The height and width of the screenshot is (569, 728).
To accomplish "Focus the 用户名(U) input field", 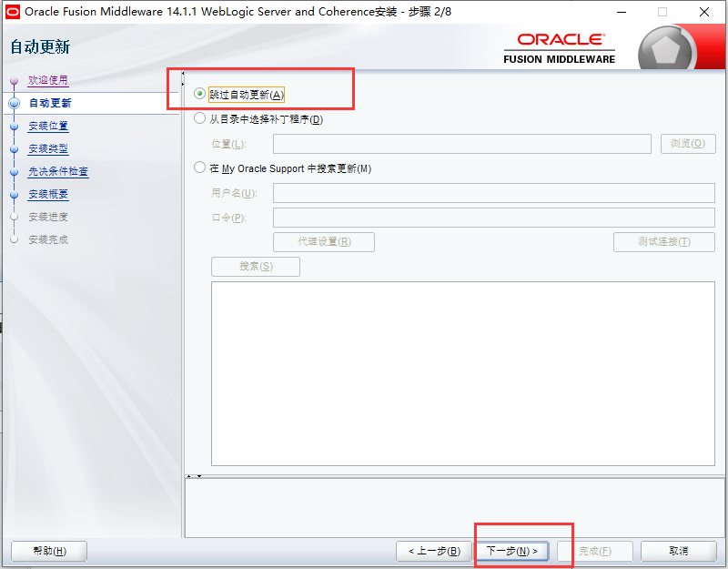I will coord(494,193).
